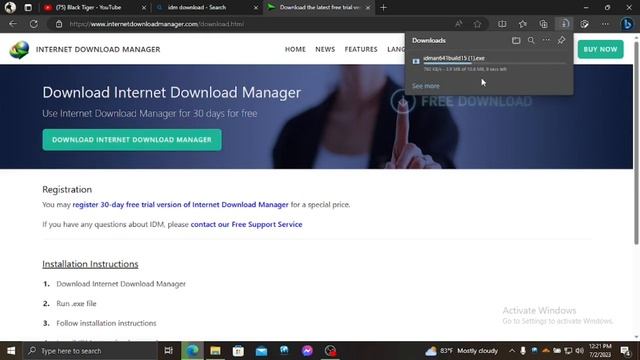
Task: Click the read aloud icon in address bar
Action: click(x=459, y=24)
